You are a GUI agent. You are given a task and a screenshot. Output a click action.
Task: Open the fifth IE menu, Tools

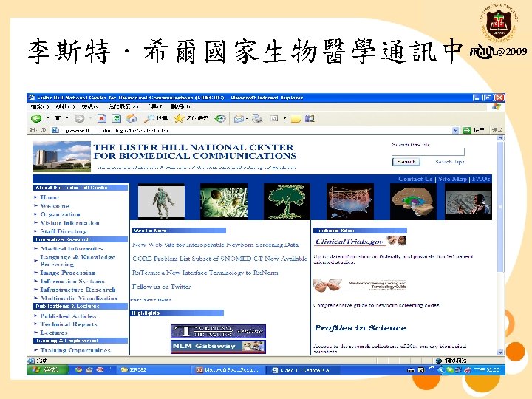(x=156, y=106)
